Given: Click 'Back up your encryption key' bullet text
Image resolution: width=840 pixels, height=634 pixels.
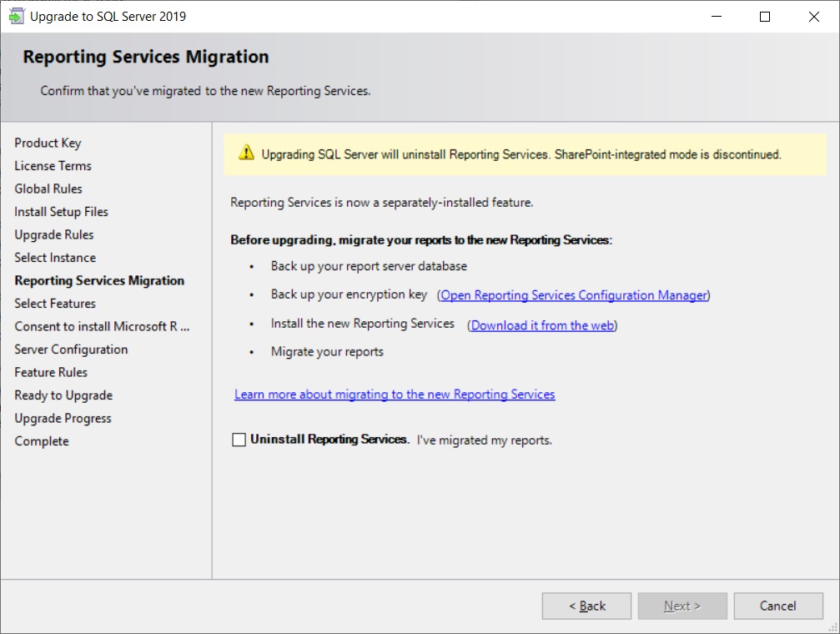Looking at the screenshot, I should tap(350, 294).
